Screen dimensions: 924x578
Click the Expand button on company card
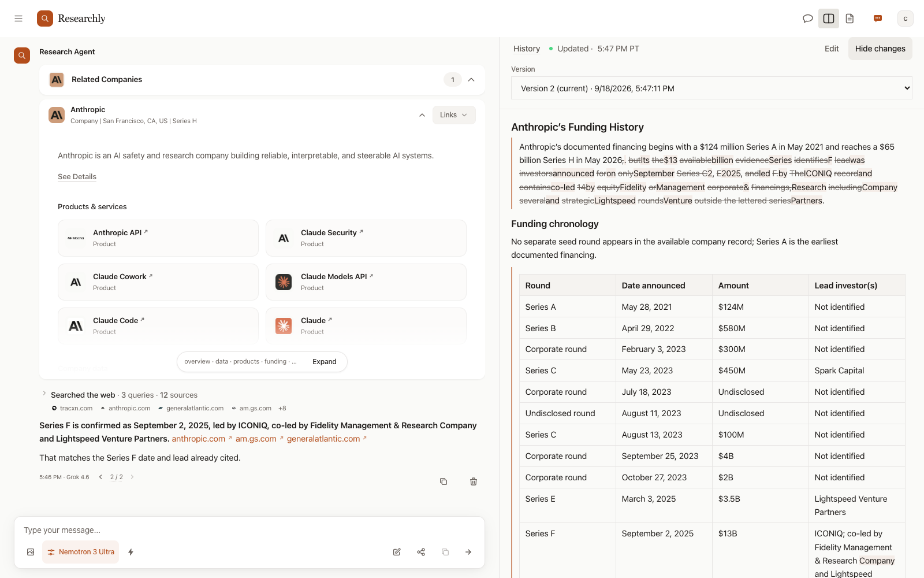[325, 362]
